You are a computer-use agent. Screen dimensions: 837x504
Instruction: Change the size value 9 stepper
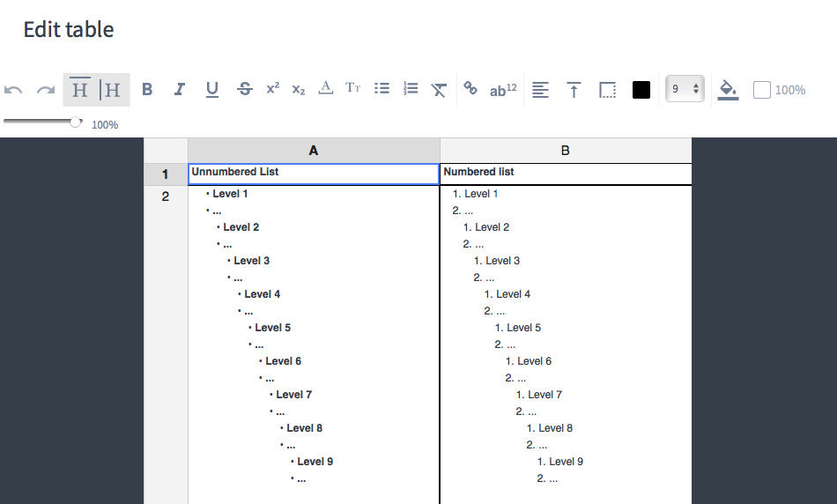(685, 89)
